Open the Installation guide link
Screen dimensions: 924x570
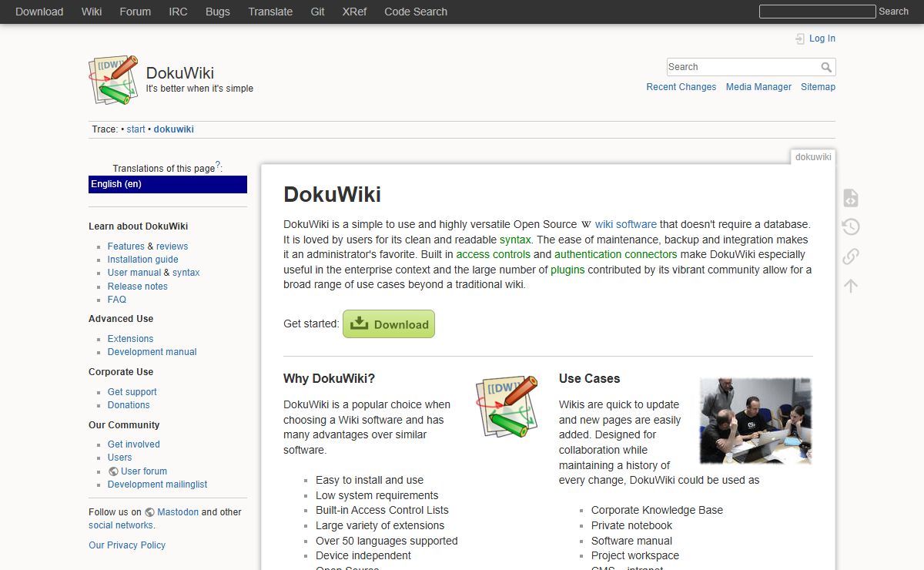[142, 260]
